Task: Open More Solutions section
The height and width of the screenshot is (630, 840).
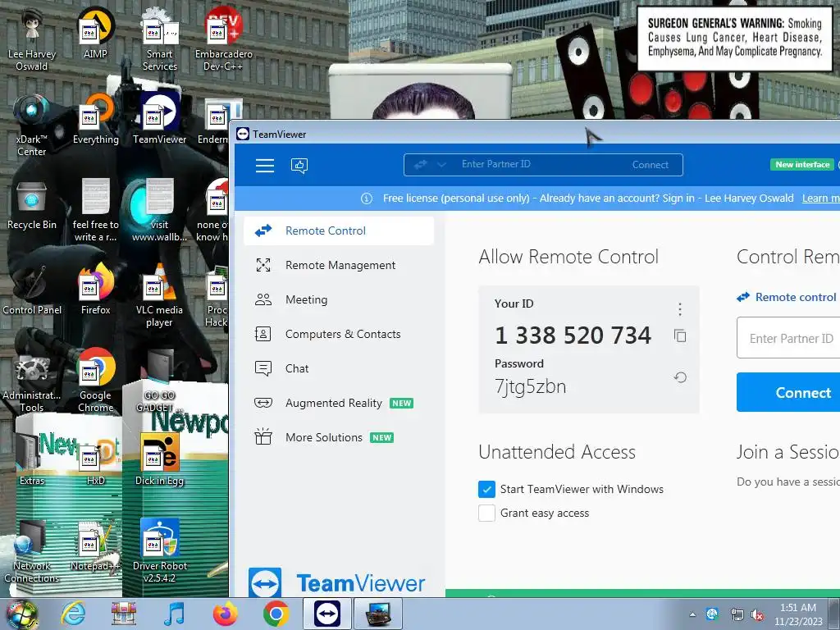Action: [339, 437]
